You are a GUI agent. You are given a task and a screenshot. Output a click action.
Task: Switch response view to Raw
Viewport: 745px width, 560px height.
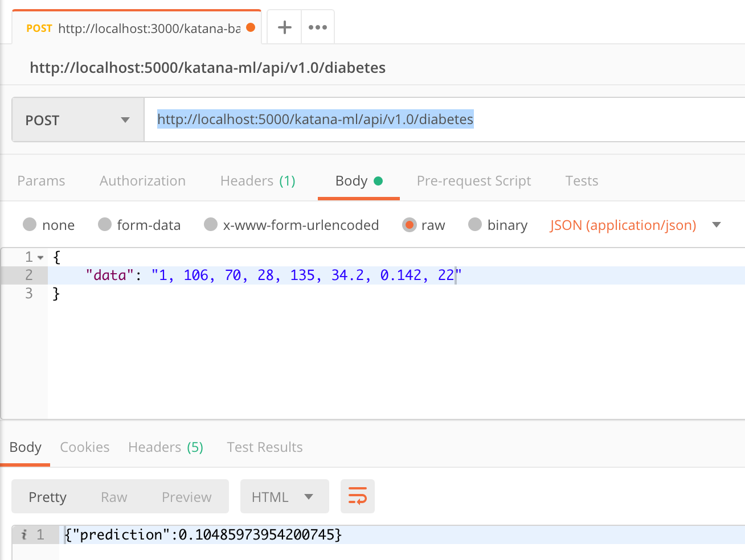tap(113, 496)
